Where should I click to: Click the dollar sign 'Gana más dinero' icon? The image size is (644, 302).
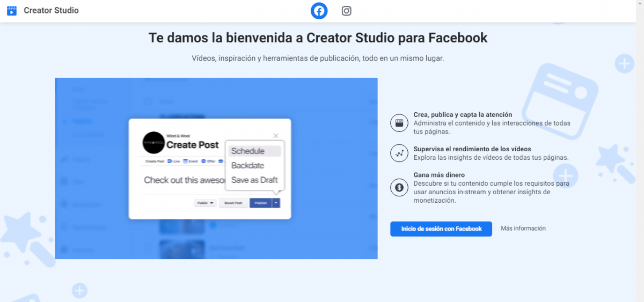(399, 187)
